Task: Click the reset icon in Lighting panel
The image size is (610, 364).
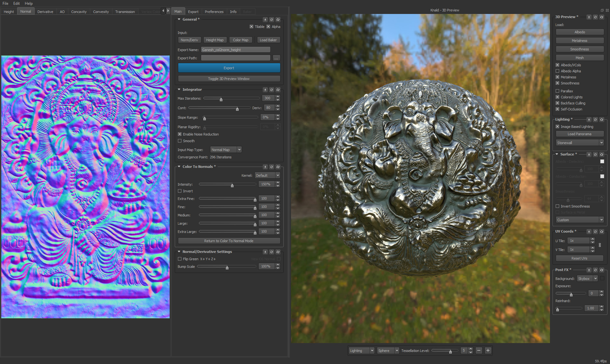Action: [x=601, y=120]
